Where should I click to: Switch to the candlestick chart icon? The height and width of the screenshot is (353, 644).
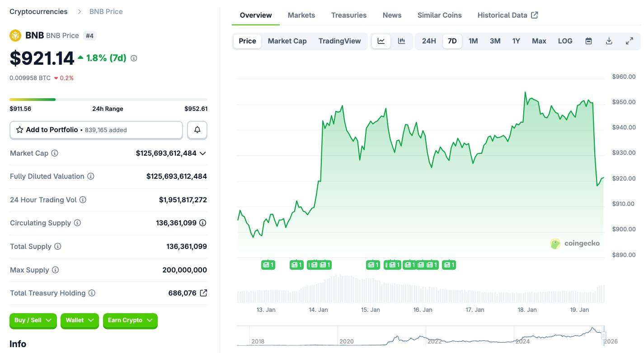(401, 41)
